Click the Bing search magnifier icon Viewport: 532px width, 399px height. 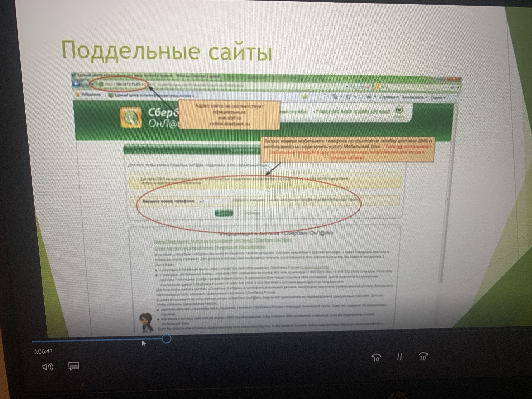point(452,87)
